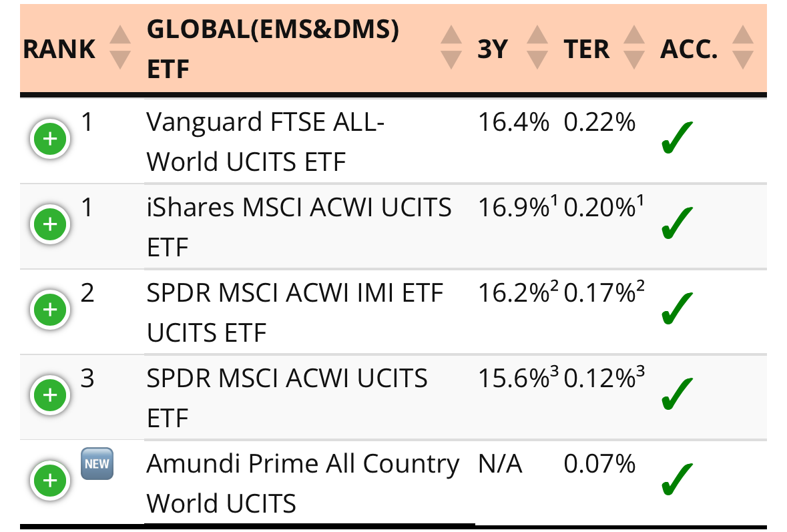Sort the table by the RANK column
The width and height of the screenshot is (787, 532).
tap(119, 48)
